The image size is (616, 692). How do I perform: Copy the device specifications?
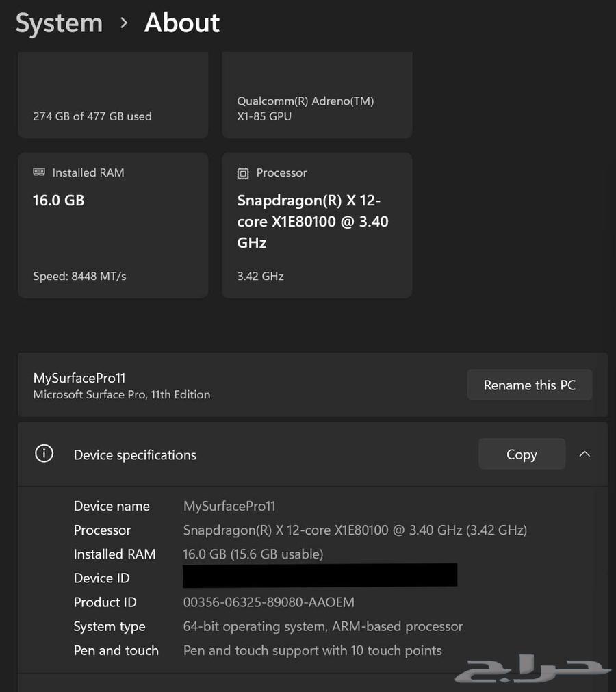522,454
